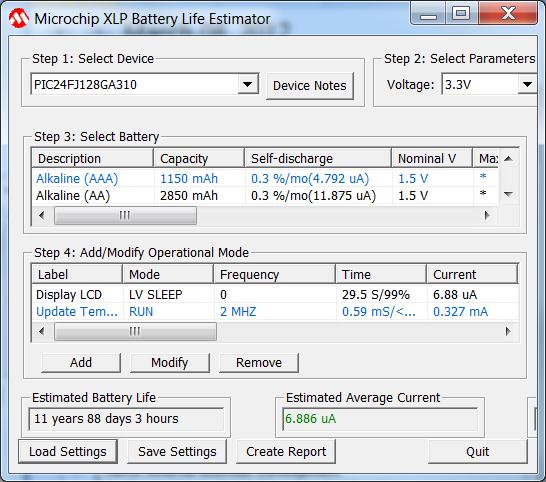Select the Display LCD mode row
This screenshot has height=482, width=546.
click(275, 294)
